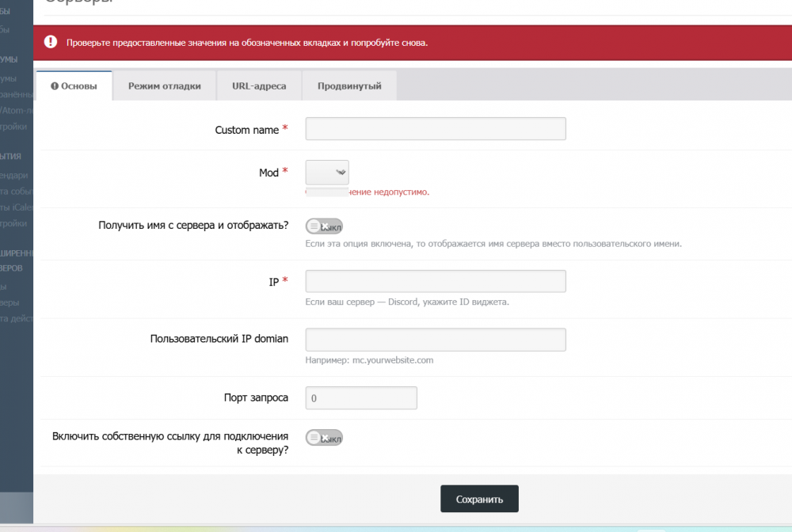Image resolution: width=792 pixels, height=532 pixels.
Task: Open the sidebar link ending in 'дейст'
Action: [x=16, y=318]
